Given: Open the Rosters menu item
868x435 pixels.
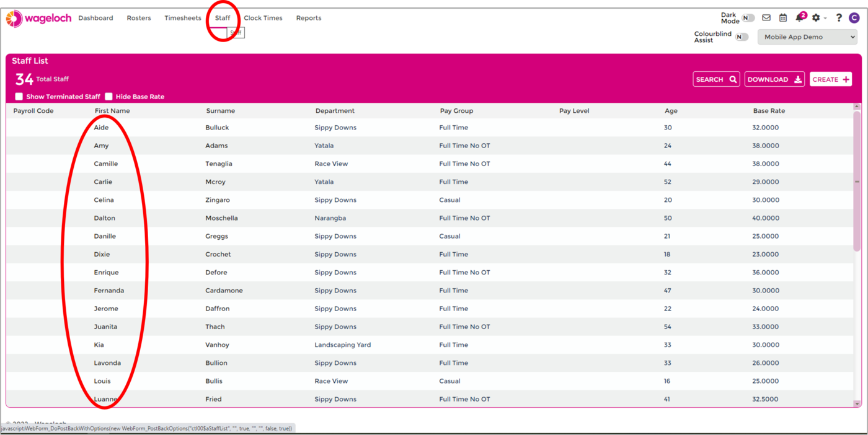Looking at the screenshot, I should point(139,18).
